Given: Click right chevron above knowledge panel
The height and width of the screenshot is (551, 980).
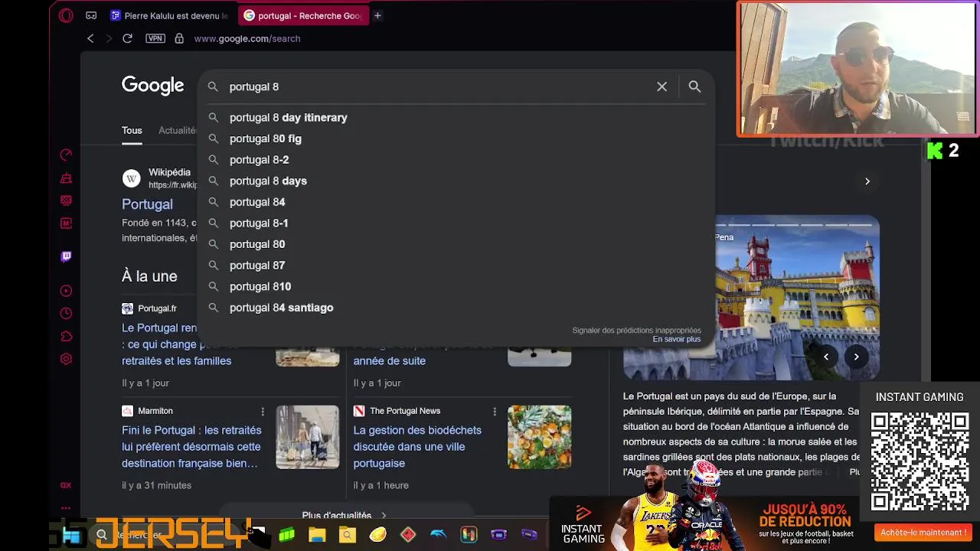Looking at the screenshot, I should 867,181.
